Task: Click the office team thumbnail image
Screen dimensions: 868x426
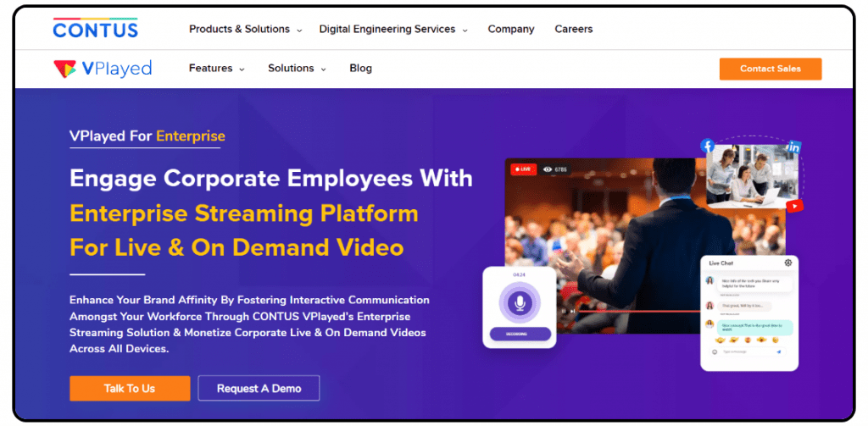Action: tap(752, 176)
